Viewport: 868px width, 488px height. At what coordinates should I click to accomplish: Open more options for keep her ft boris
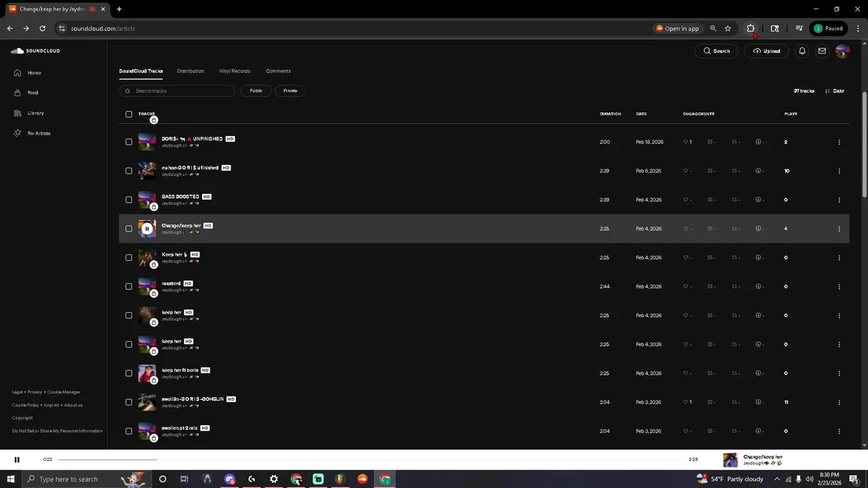[x=839, y=373]
